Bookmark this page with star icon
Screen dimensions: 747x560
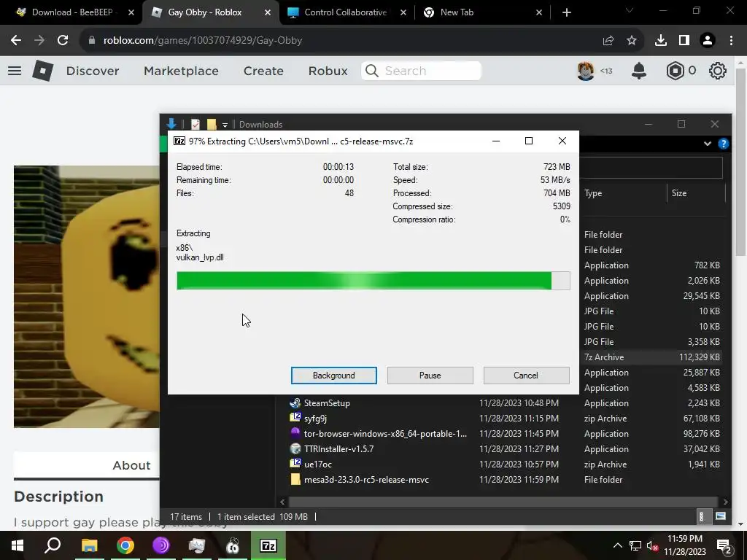[x=632, y=41]
